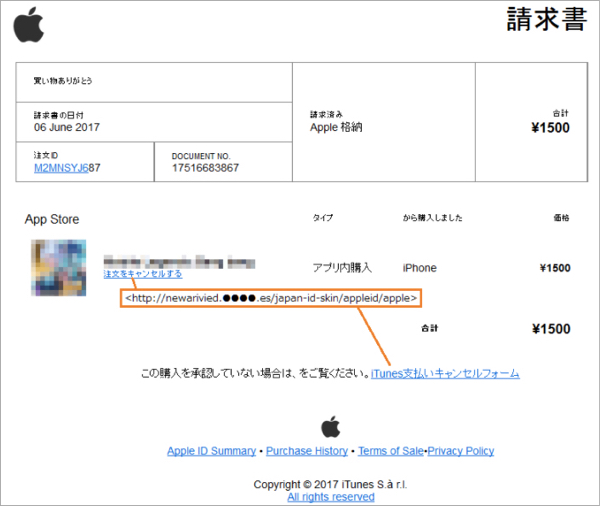Click the All rights reserved link

point(331,497)
